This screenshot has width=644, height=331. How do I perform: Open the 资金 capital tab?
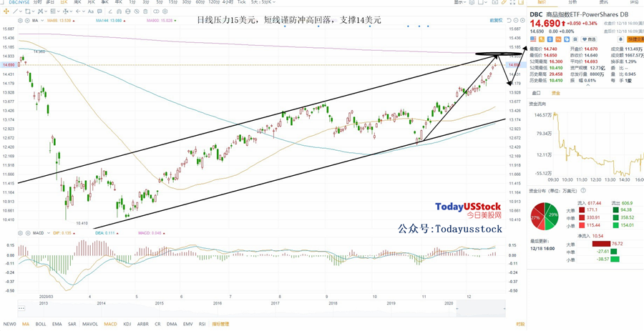[x=556, y=93]
